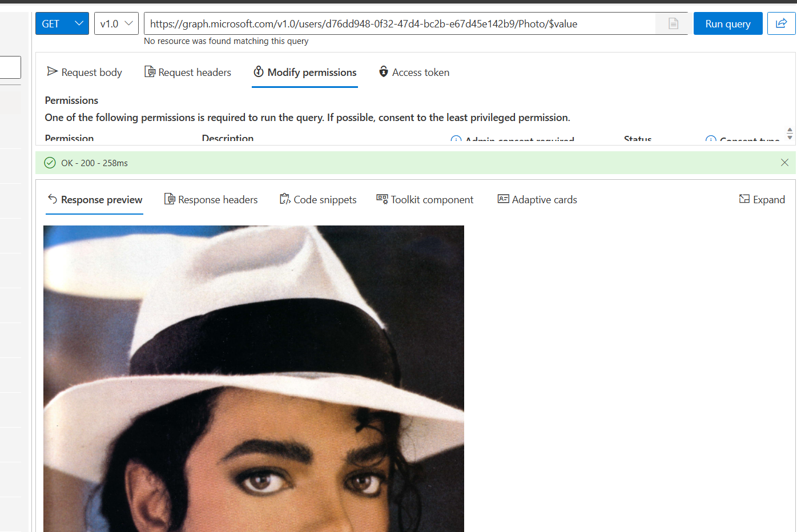Open the Response headers tab
Viewport: 797px width, 532px height.
(x=211, y=199)
